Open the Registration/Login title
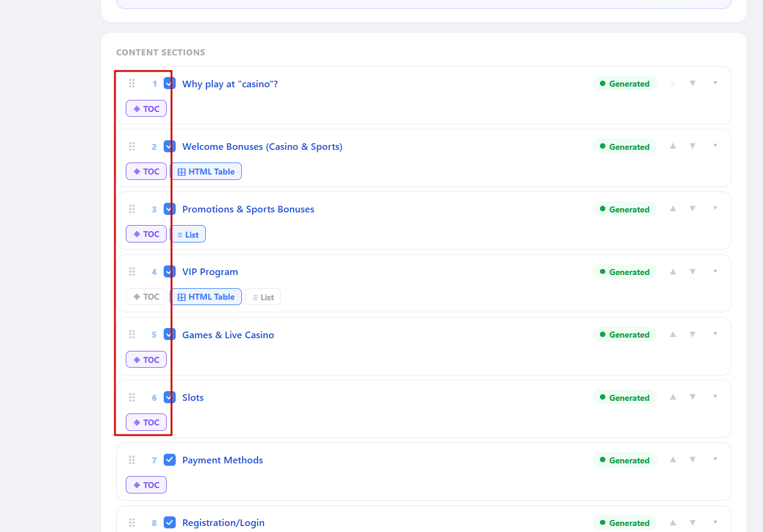 223,522
